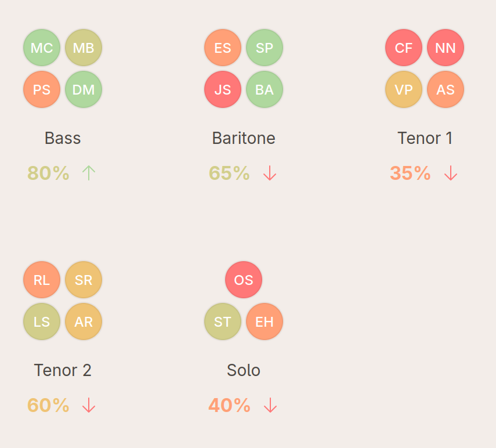Click the down arrow beside 40%
Image resolution: width=496 pixels, height=448 pixels.
tap(270, 405)
